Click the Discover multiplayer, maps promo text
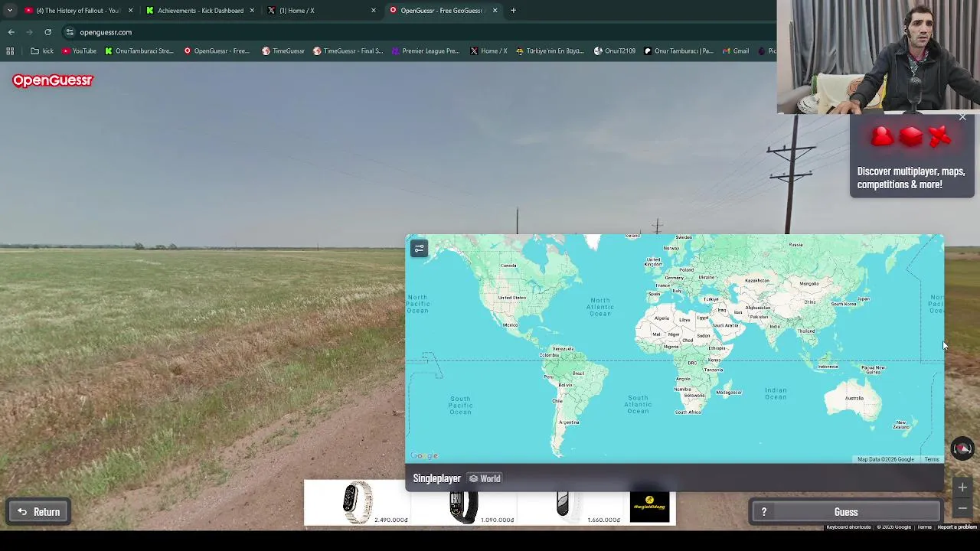The image size is (980, 551). click(x=911, y=178)
